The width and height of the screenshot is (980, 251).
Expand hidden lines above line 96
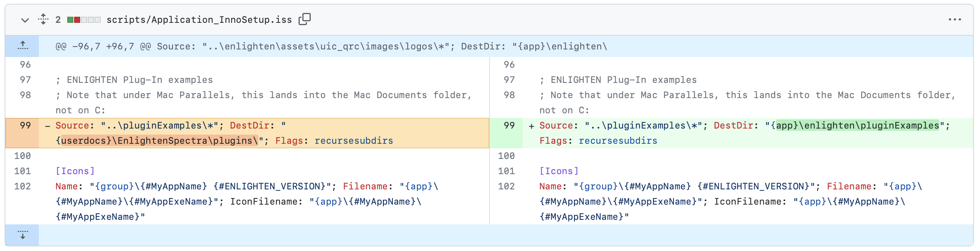(x=22, y=46)
